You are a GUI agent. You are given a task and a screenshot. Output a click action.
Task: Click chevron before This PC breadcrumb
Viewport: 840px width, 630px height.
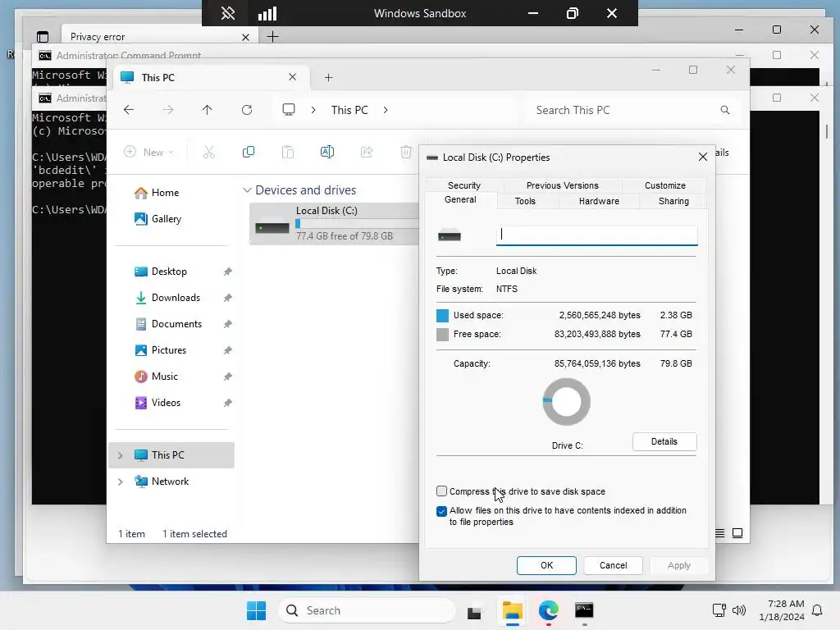[313, 110]
